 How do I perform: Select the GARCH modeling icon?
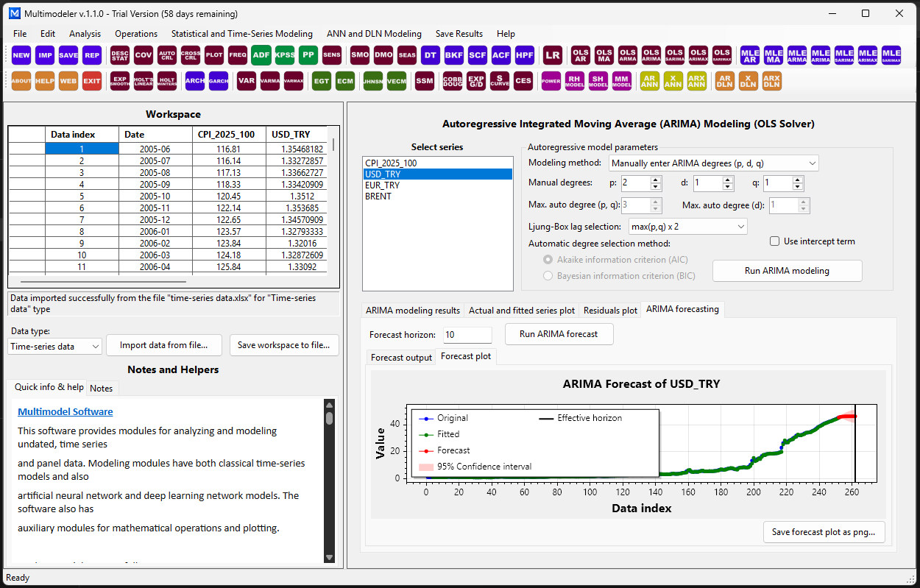[218, 81]
